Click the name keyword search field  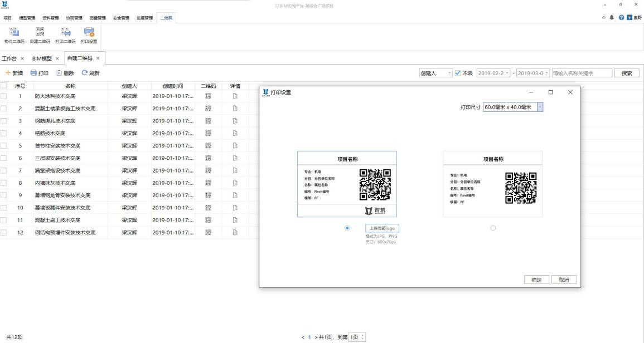[x=582, y=73]
